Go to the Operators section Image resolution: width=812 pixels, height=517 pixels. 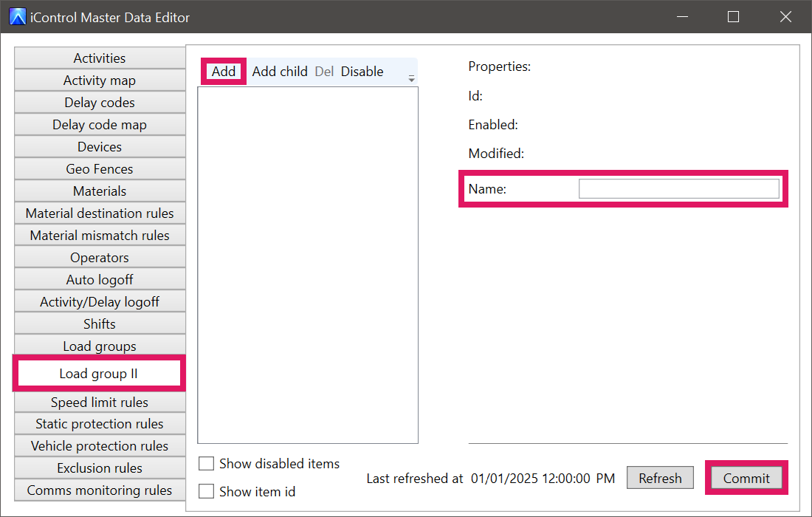pos(100,258)
